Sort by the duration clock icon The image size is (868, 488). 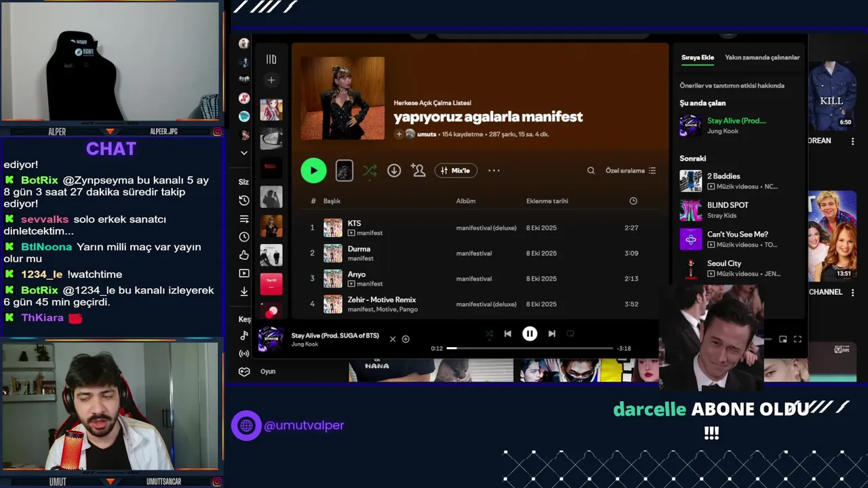[633, 201]
